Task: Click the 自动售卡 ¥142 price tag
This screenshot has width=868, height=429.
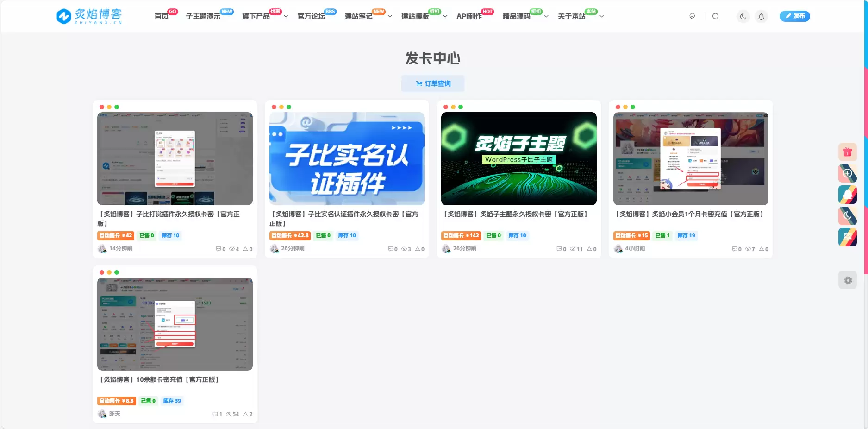Action: click(461, 235)
